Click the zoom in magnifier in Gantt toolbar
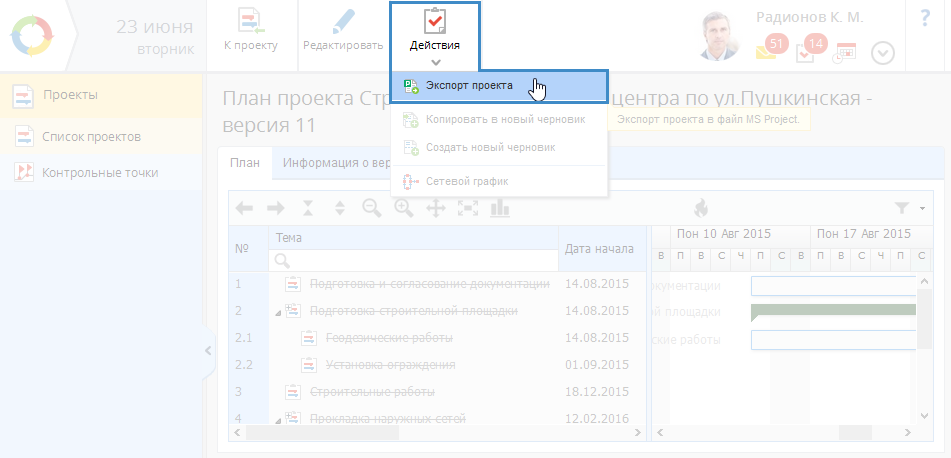 404,208
